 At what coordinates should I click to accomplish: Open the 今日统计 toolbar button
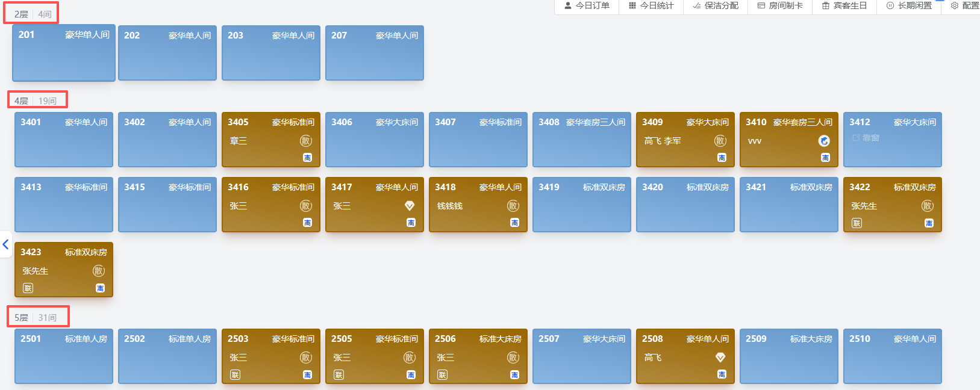[651, 5]
